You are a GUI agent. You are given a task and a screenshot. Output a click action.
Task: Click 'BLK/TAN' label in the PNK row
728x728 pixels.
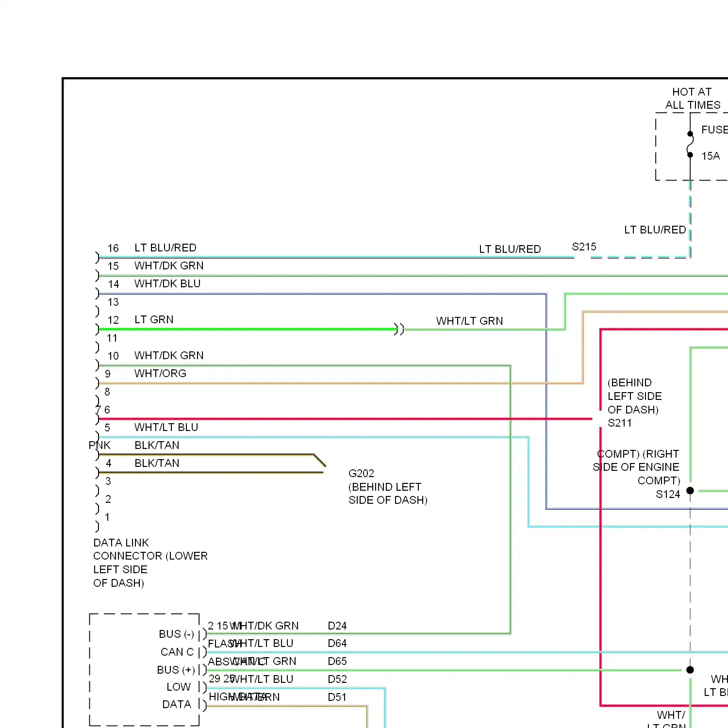tap(157, 445)
